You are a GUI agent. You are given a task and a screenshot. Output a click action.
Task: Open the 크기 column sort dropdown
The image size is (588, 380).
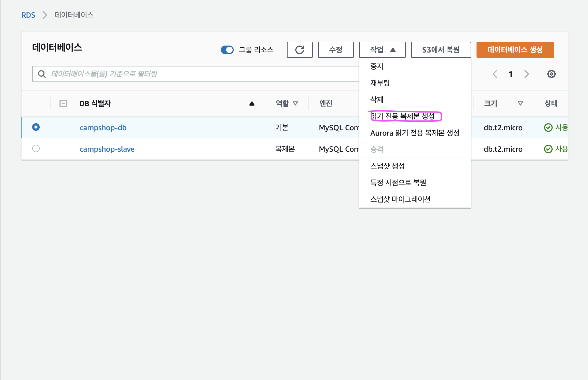(520, 103)
